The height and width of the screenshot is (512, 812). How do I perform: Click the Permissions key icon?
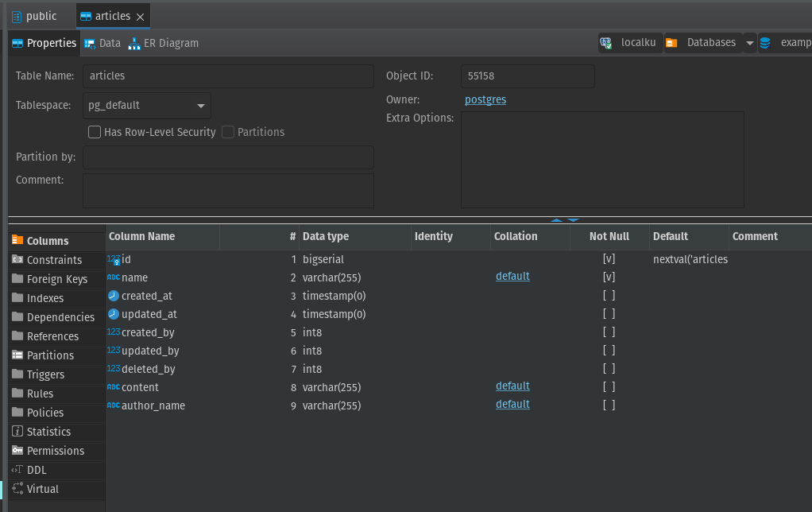[x=17, y=451]
